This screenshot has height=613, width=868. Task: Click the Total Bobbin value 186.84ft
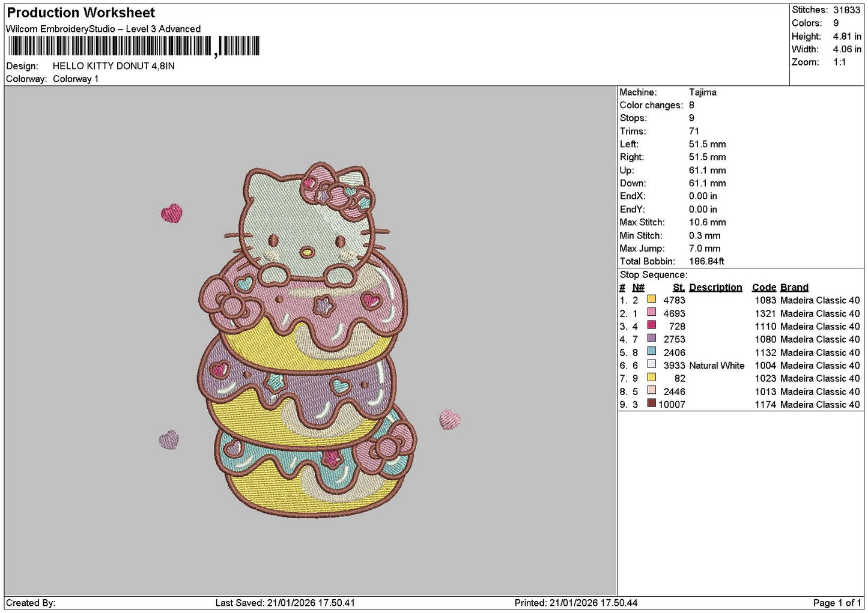(706, 262)
